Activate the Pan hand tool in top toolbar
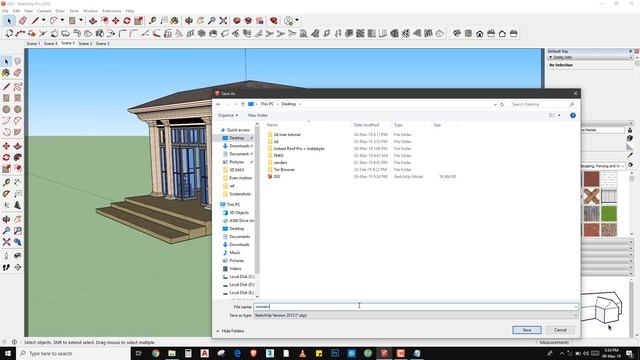The height and width of the screenshot is (360, 640). pos(200,20)
